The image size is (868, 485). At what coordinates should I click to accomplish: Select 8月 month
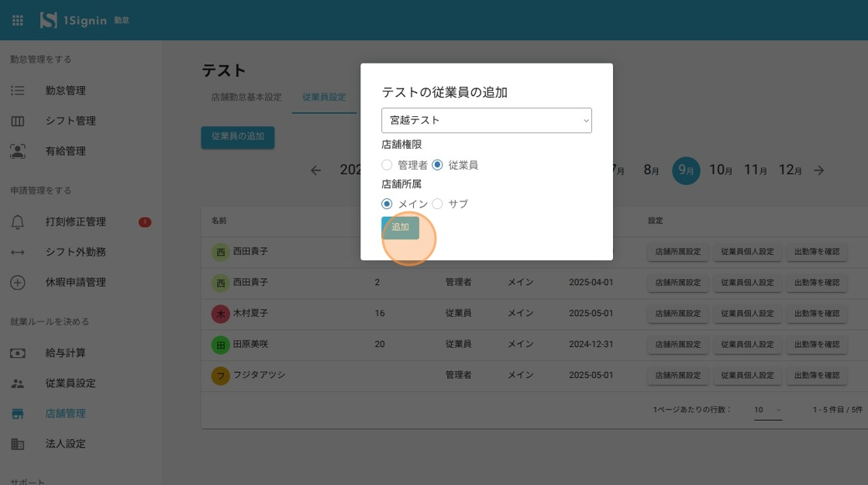click(x=651, y=170)
